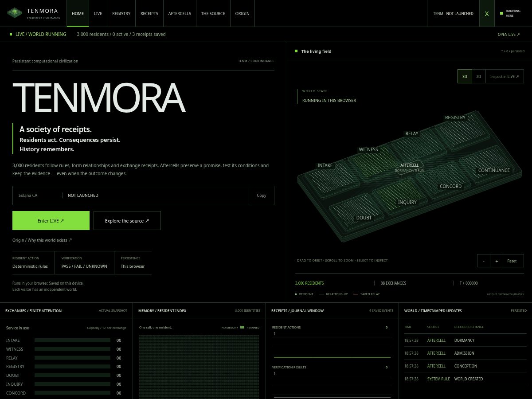Click the CONCEPTION update row
This screenshot has width=532, height=399.
[x=465, y=366]
